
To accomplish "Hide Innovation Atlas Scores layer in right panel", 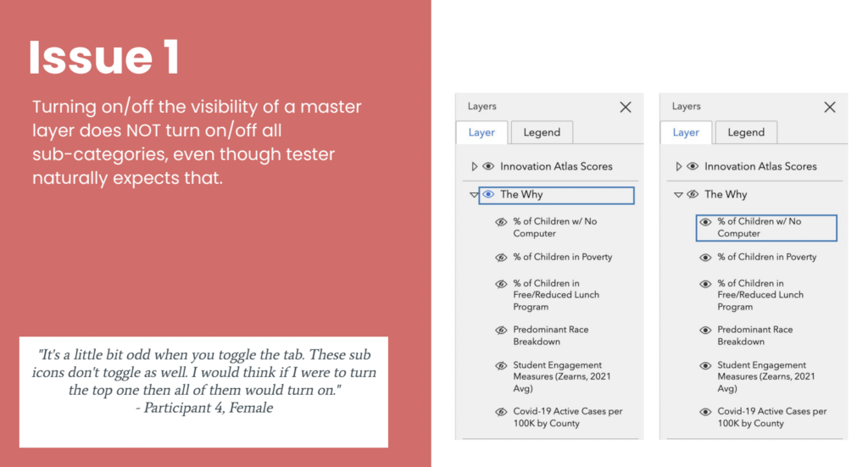I will click(x=693, y=166).
